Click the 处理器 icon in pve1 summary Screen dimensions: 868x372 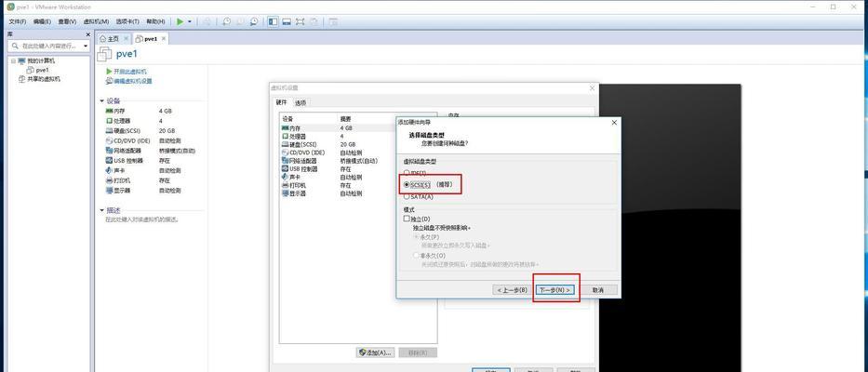109,121
